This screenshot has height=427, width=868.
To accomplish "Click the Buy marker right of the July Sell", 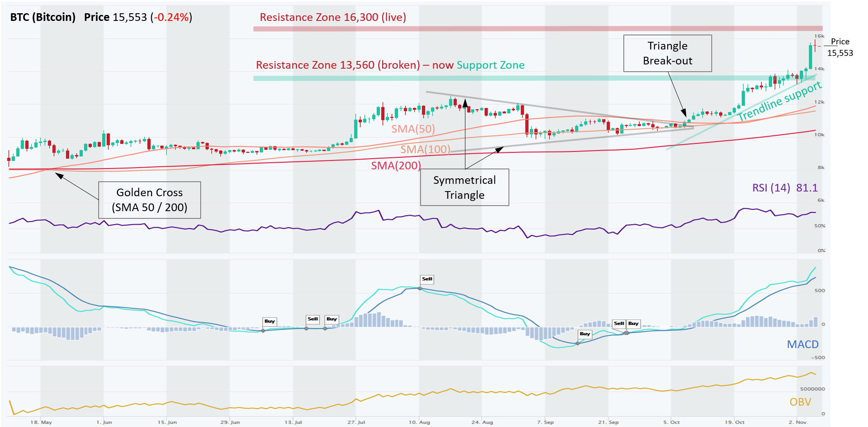I will 331,319.
